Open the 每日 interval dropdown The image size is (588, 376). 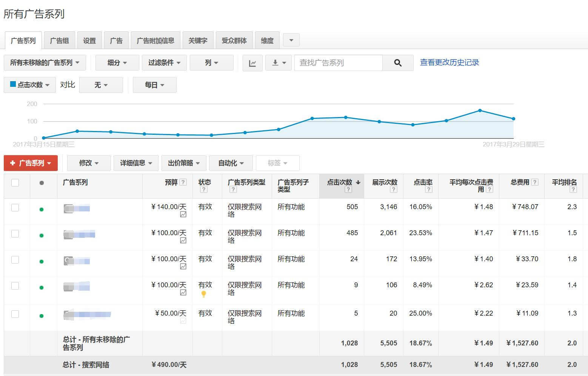pos(155,85)
